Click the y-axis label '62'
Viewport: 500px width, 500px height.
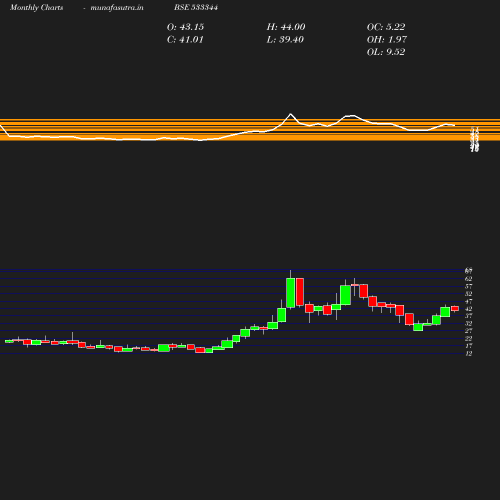click(469, 279)
